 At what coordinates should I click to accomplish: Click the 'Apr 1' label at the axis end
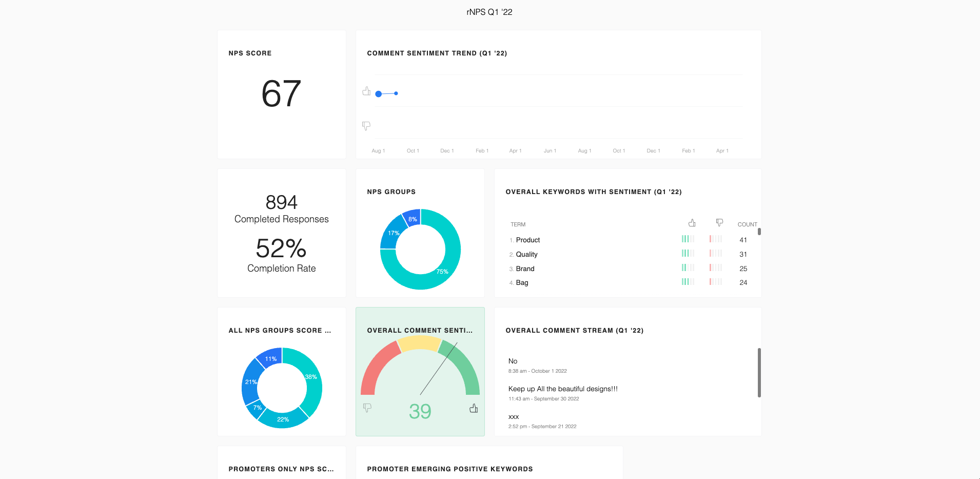722,150
